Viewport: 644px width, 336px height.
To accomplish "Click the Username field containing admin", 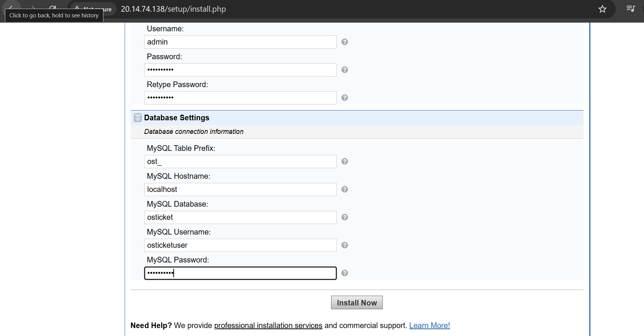I will pyautogui.click(x=240, y=42).
